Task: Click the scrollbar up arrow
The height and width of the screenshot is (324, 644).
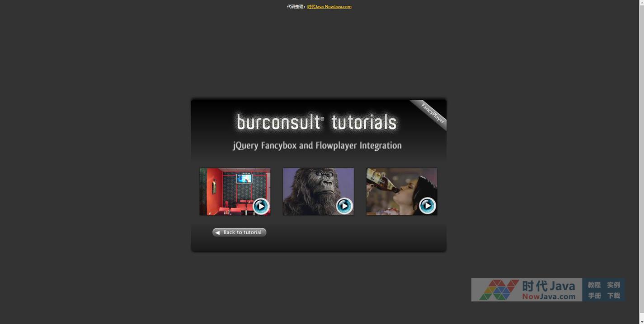Action: 641,3
